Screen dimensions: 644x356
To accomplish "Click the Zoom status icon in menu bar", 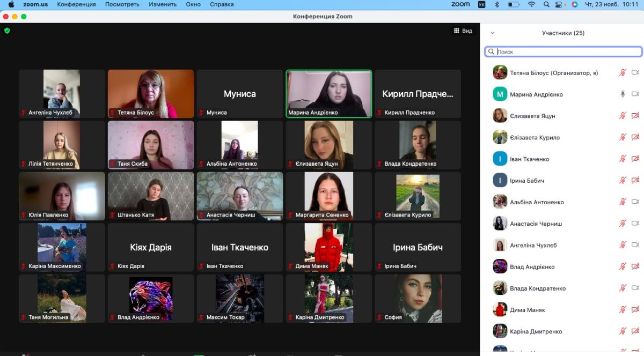I will click(x=460, y=4).
